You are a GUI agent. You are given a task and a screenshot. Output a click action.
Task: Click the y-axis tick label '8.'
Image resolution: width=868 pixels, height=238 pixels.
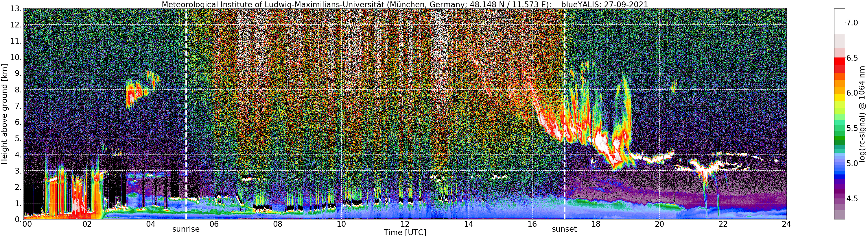[18, 90]
